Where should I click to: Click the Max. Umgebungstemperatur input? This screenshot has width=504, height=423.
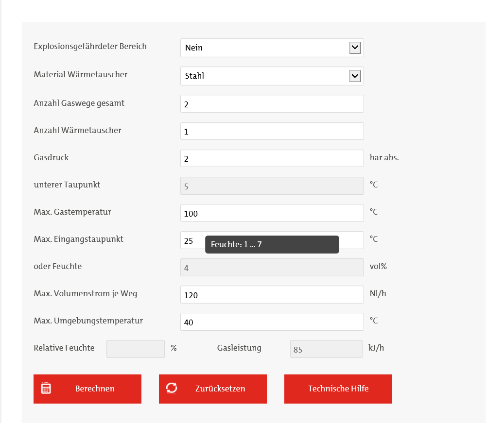272,321
